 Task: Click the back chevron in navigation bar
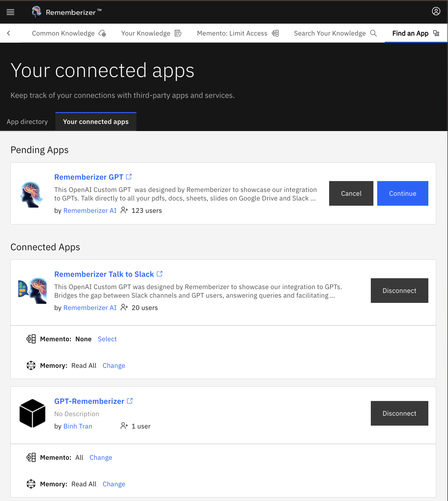(x=9, y=33)
